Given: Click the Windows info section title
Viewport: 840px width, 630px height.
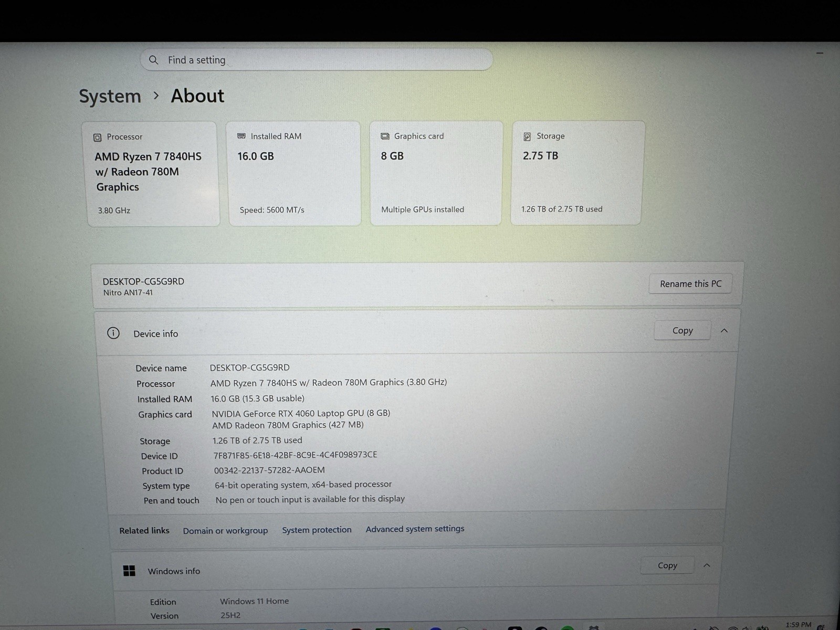Looking at the screenshot, I should tap(174, 571).
